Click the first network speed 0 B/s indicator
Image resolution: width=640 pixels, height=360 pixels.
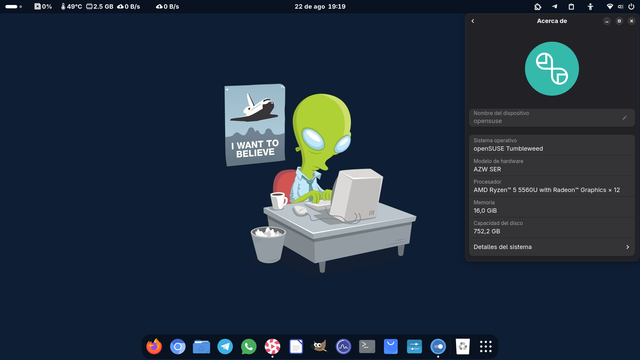(129, 7)
